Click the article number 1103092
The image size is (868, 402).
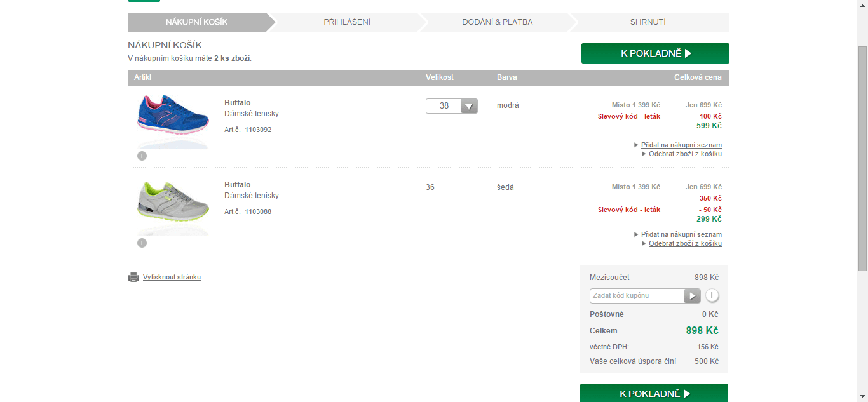258,130
